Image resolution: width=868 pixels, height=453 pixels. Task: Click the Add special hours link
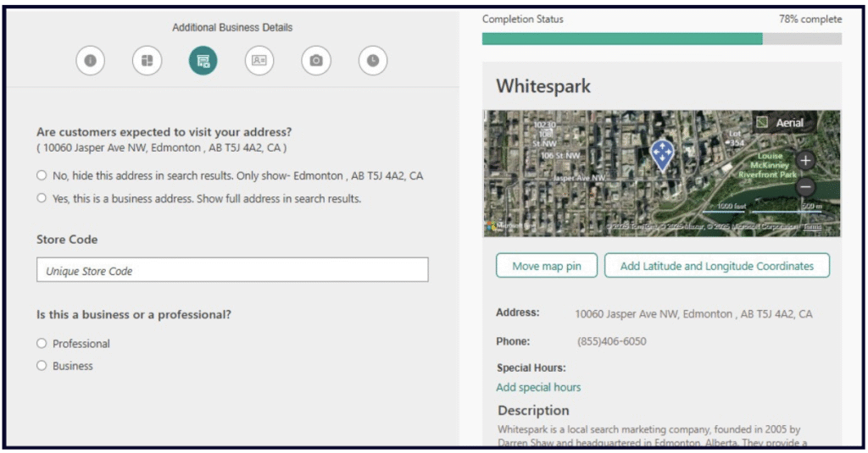pyautogui.click(x=538, y=388)
